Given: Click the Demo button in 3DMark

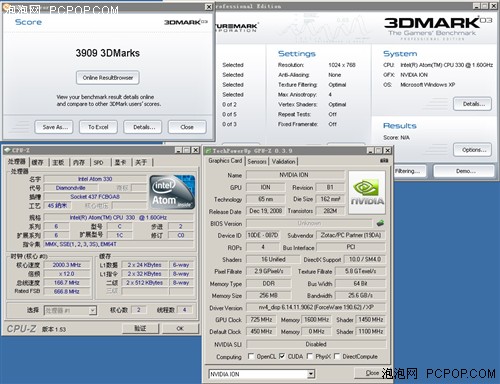Looking at the screenshot, I should coord(464,171).
